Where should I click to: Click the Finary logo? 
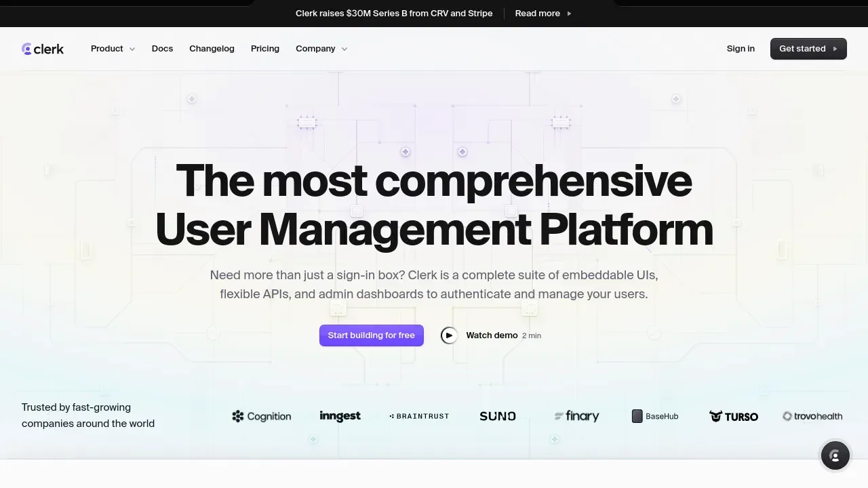point(577,416)
